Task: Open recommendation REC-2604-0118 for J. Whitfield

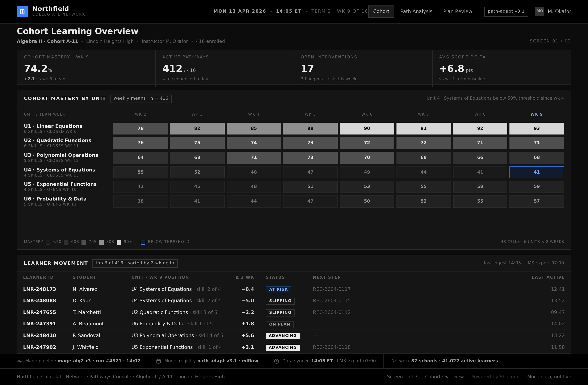Action: [x=332, y=347]
